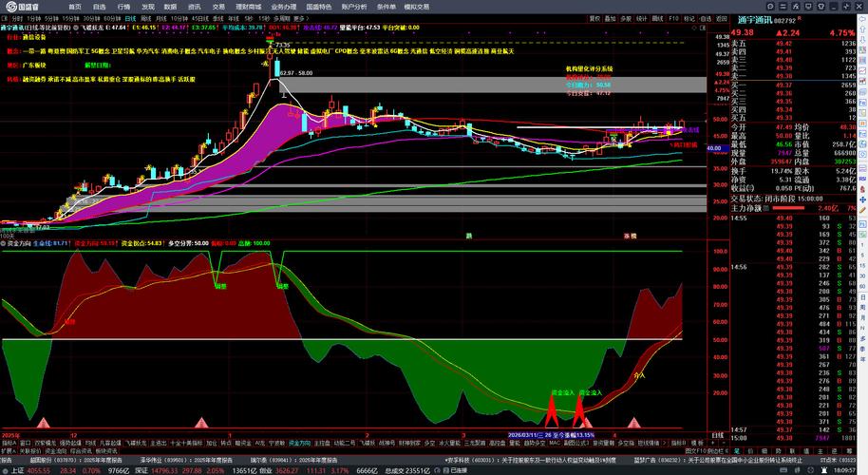Open the 行情 menu
The image size is (868, 475).
123,7
